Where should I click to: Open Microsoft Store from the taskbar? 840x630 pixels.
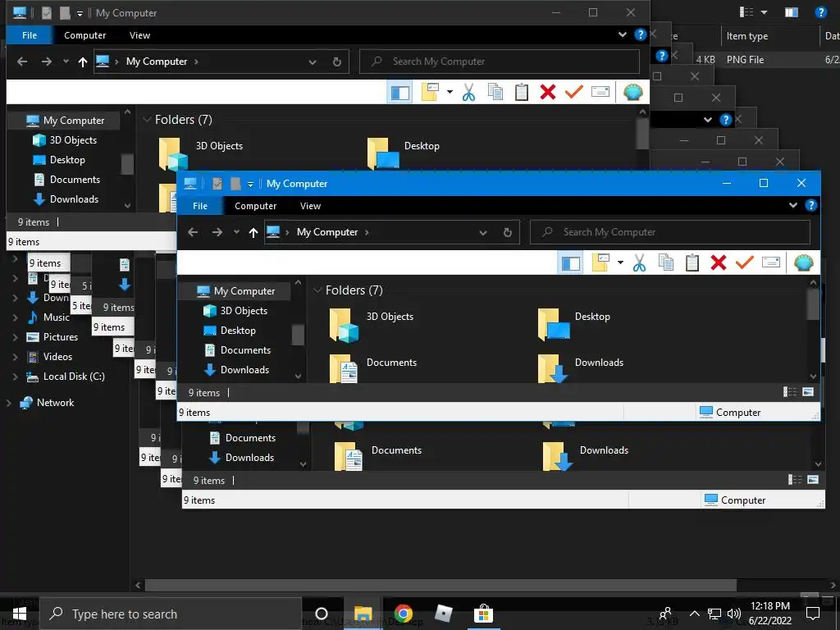point(482,614)
